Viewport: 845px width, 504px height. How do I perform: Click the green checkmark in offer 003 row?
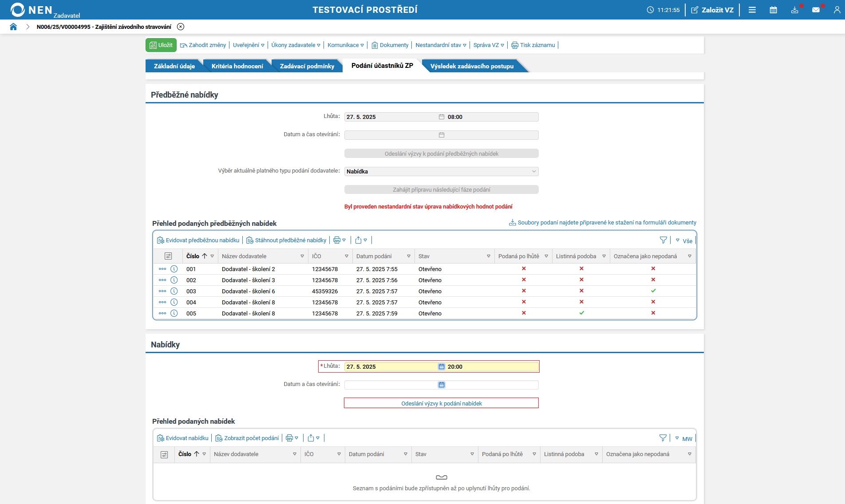653,291
